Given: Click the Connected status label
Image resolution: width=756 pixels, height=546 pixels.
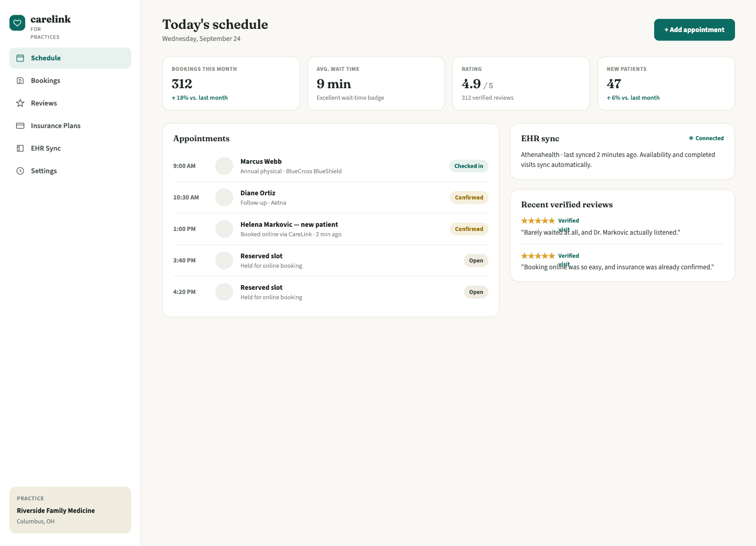Looking at the screenshot, I should 709,138.
